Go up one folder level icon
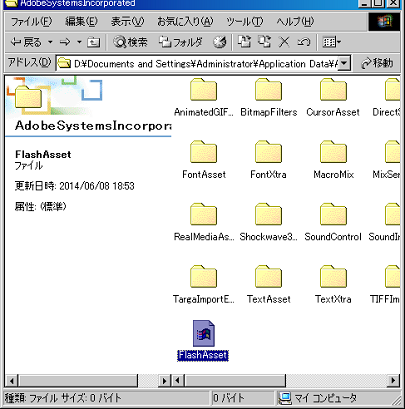 coord(94,42)
